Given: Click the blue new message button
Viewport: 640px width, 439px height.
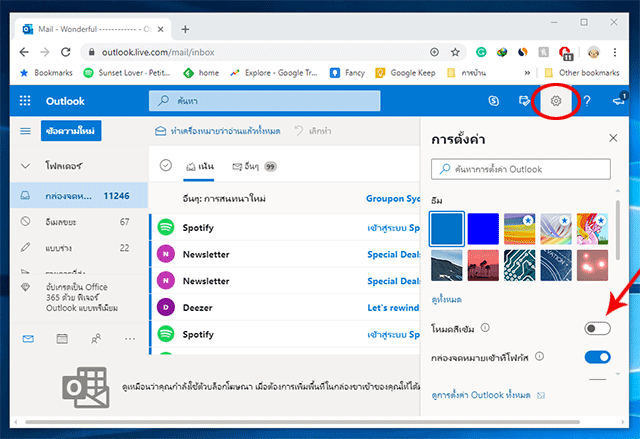Looking at the screenshot, I should (71, 131).
